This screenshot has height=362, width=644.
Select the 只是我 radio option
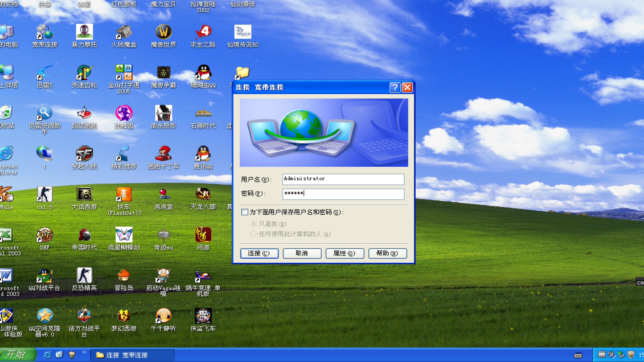click(x=253, y=224)
